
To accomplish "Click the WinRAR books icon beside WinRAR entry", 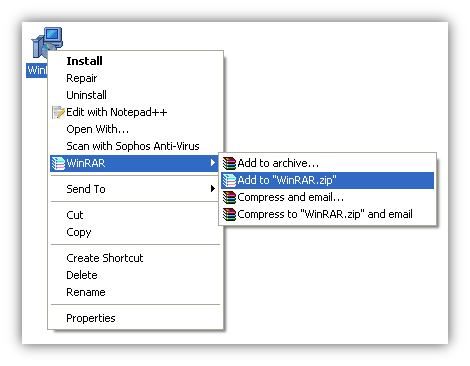I will click(58, 163).
